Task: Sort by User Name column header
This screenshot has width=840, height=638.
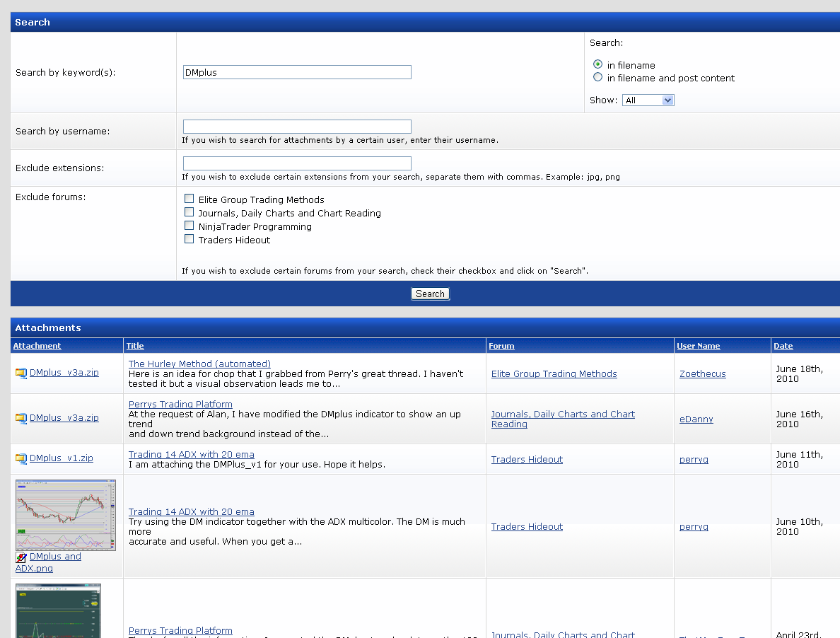Action: click(x=698, y=346)
